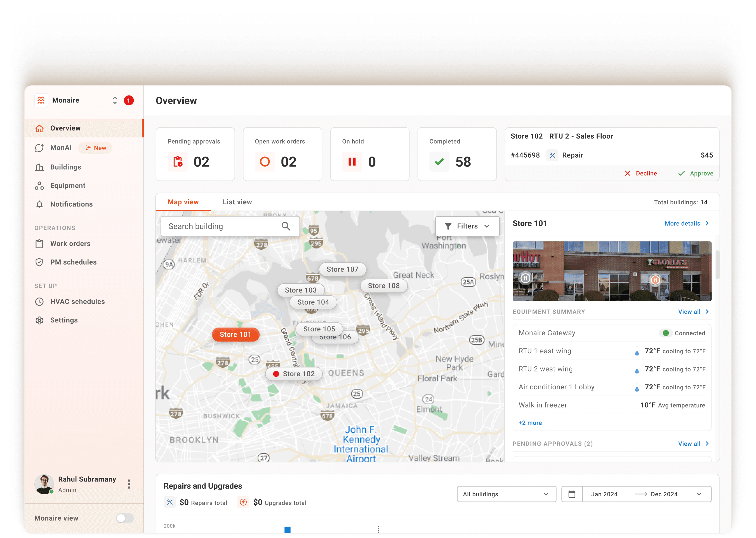Open Work orders clipboard icon
The image size is (756, 538).
39,244
